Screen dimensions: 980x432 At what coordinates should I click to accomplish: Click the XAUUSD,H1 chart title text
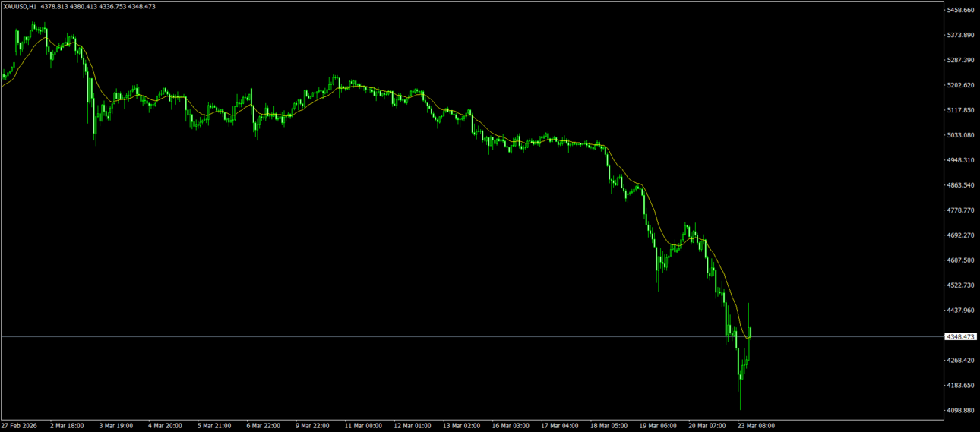[20, 6]
